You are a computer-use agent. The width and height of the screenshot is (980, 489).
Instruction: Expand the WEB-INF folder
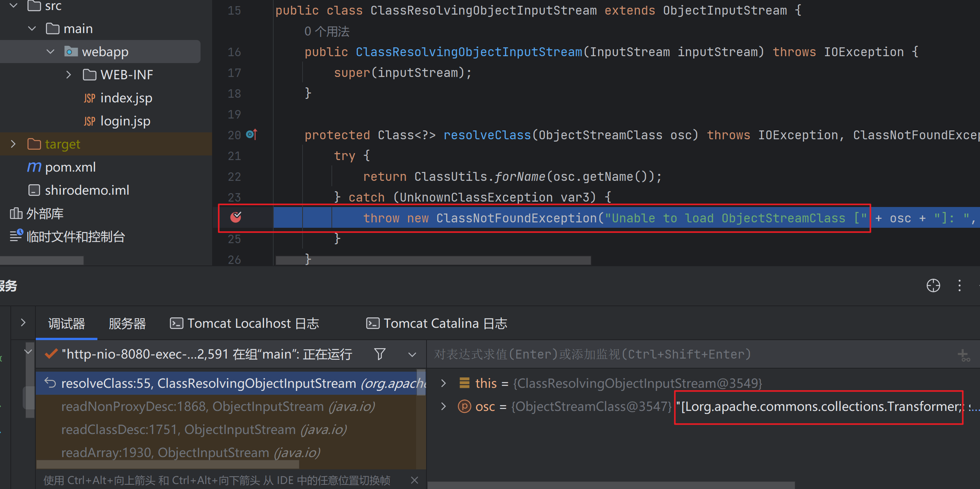point(69,75)
